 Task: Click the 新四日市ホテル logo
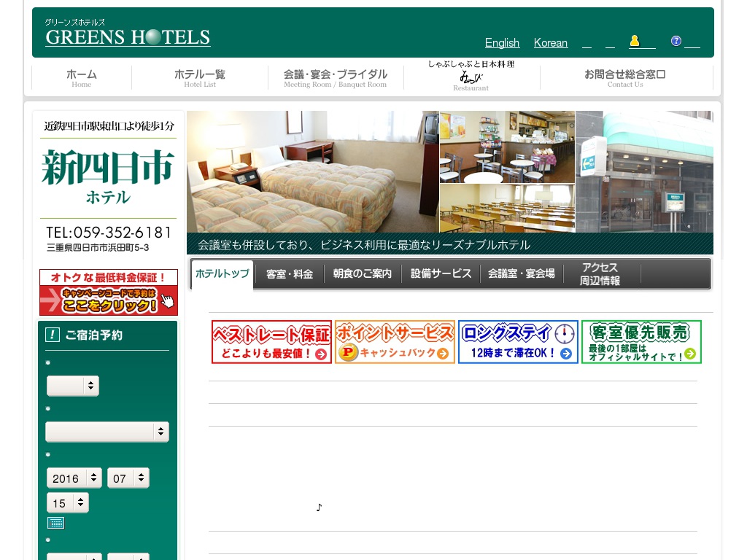coord(108,177)
